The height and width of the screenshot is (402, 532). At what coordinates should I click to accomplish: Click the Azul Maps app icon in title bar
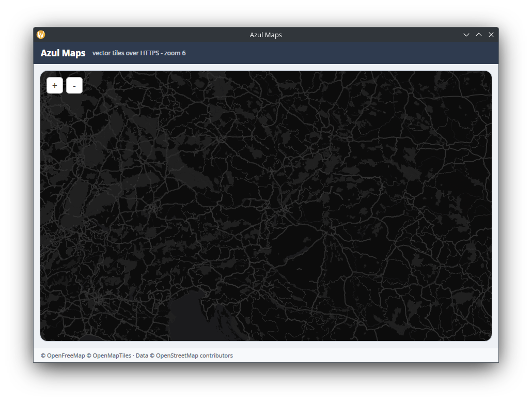pyautogui.click(x=41, y=35)
